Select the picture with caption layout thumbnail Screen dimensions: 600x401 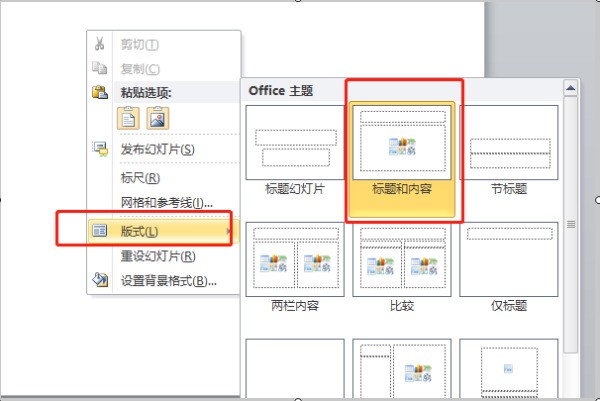pyautogui.click(x=509, y=368)
